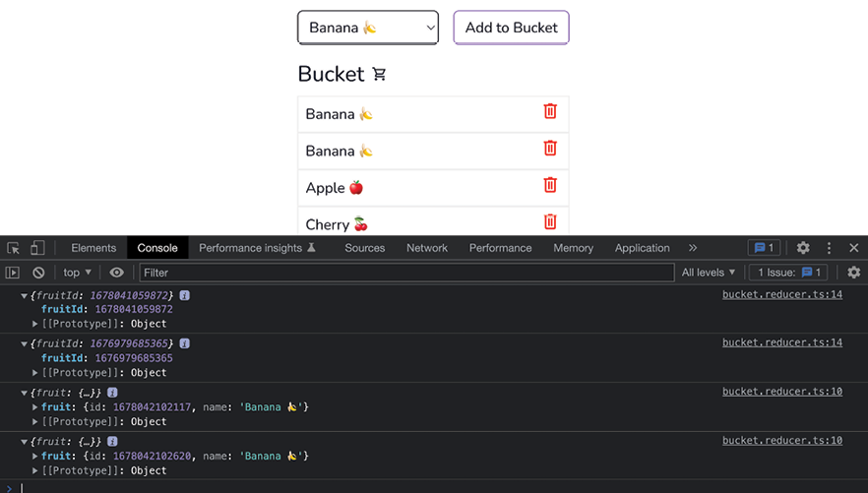Screen dimensions: 868x493
Task: Open DevTools settings gear in tab bar
Action: tap(803, 248)
